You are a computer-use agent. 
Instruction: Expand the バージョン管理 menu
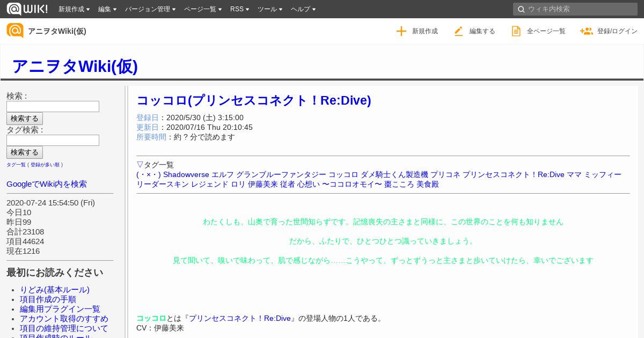pos(150,9)
